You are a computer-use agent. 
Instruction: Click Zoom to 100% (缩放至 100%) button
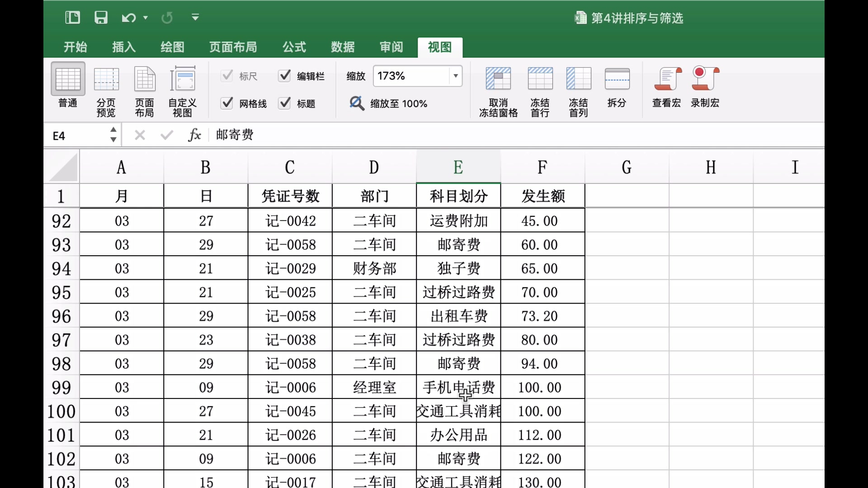click(389, 103)
